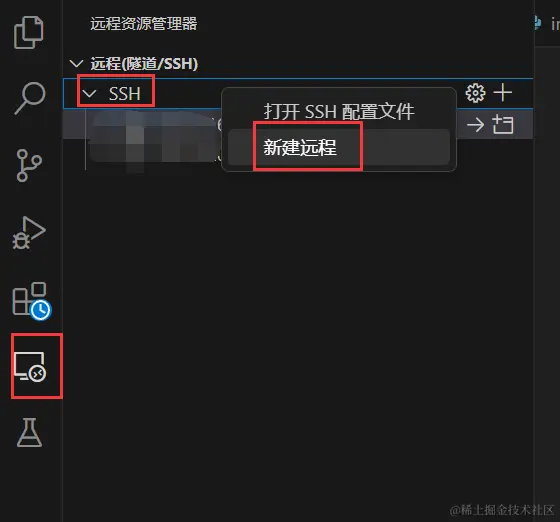Click the SSH settings gear icon
560x522 pixels.
click(475, 93)
